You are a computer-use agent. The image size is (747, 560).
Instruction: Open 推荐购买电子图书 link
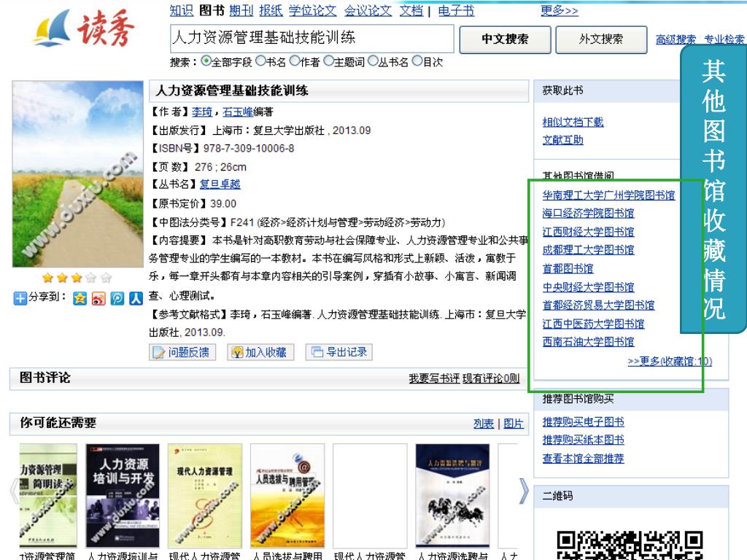[583, 422]
